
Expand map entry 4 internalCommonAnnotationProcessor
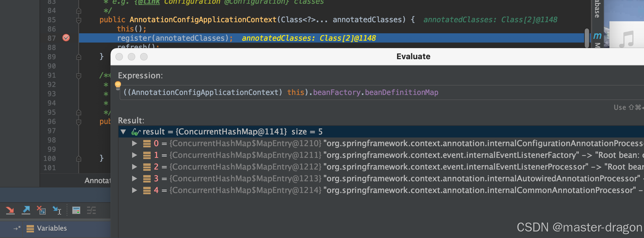pyautogui.click(x=134, y=190)
